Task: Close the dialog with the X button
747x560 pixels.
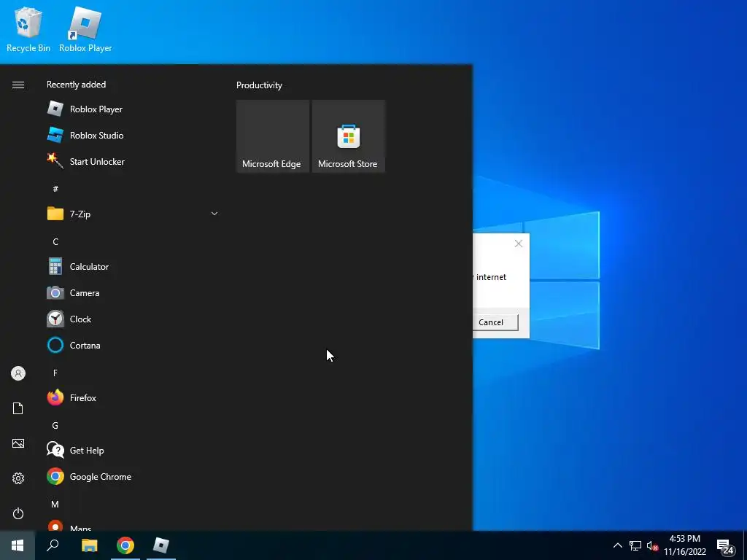Action: [x=519, y=244]
